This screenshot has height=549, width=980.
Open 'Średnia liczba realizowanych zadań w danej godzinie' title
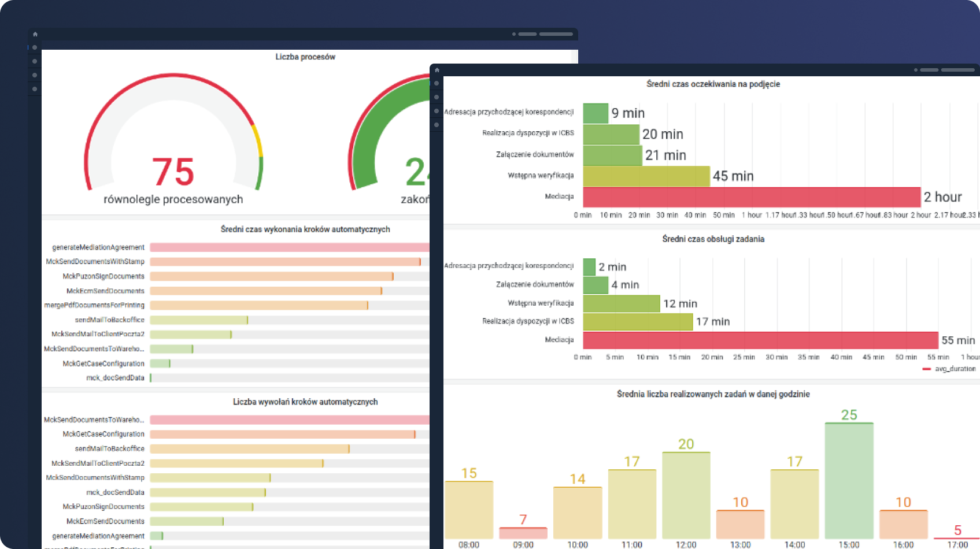tap(713, 394)
